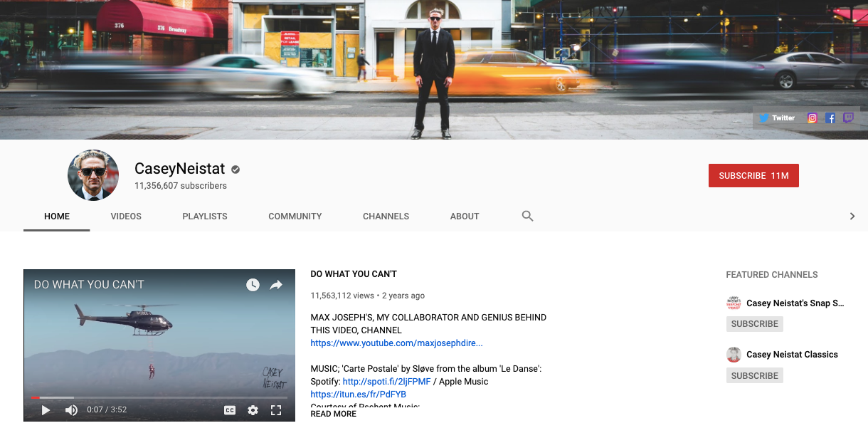Click the Share arrow icon on the video

[276, 285]
